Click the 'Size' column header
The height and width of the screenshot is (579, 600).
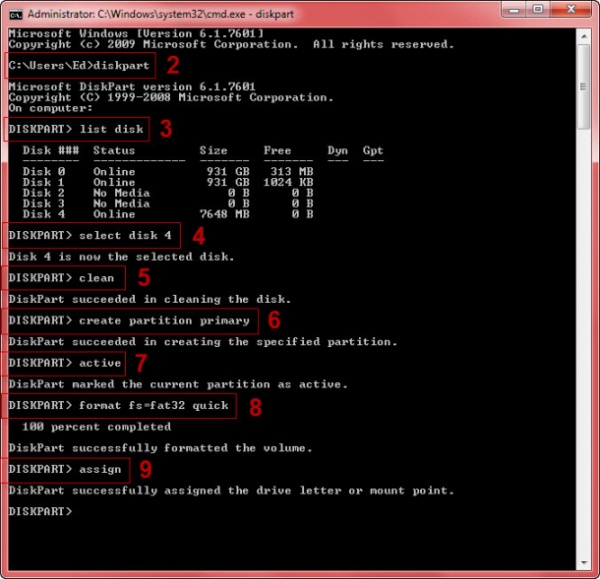coord(214,150)
